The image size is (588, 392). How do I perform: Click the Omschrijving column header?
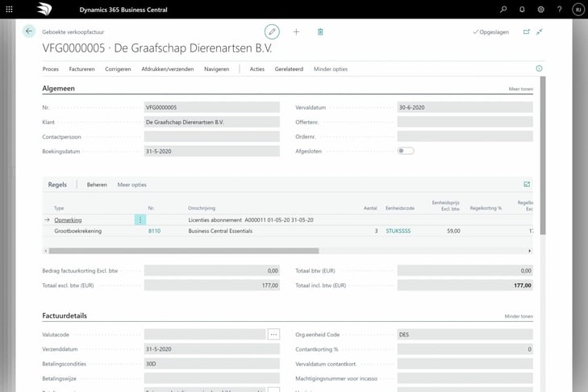click(202, 208)
